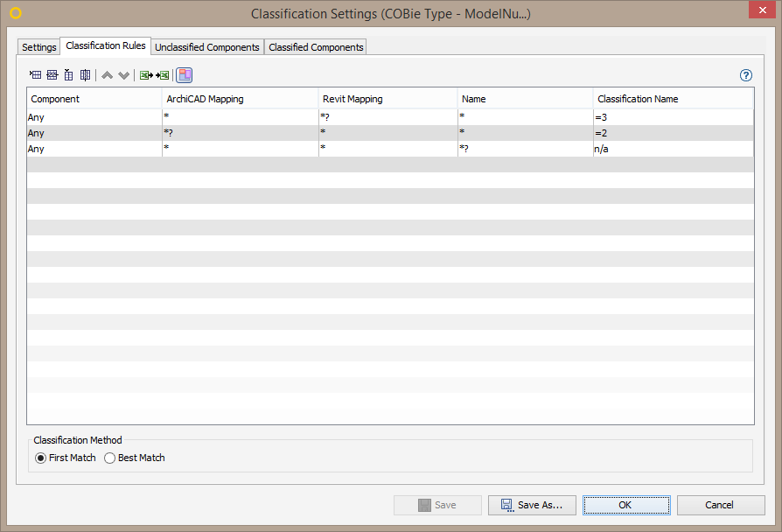The width and height of the screenshot is (782, 532).
Task: Add a new classification rule
Action: tap(35, 75)
